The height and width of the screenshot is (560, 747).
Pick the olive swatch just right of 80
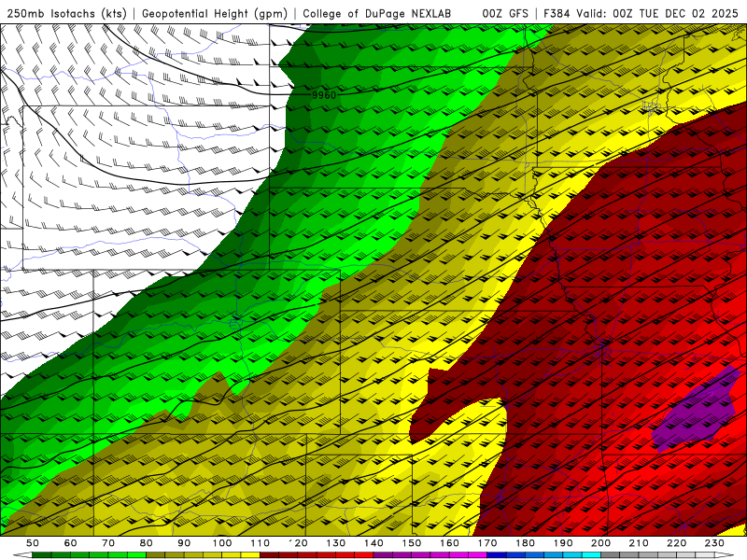point(156,555)
